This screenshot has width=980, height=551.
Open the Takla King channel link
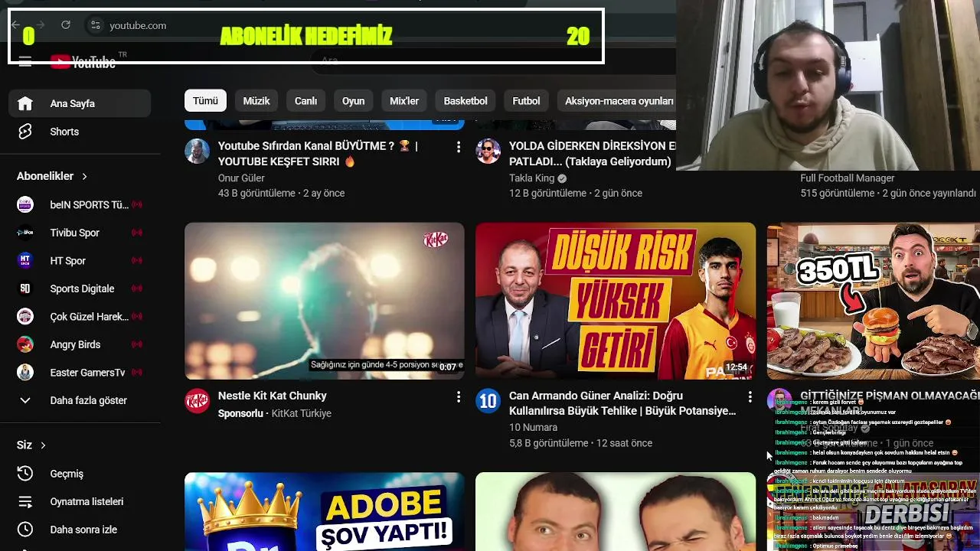point(531,178)
